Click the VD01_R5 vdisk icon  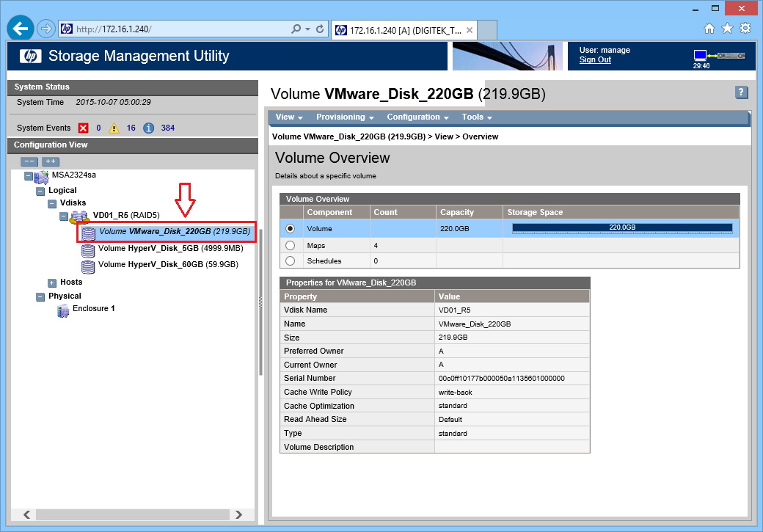(x=79, y=216)
